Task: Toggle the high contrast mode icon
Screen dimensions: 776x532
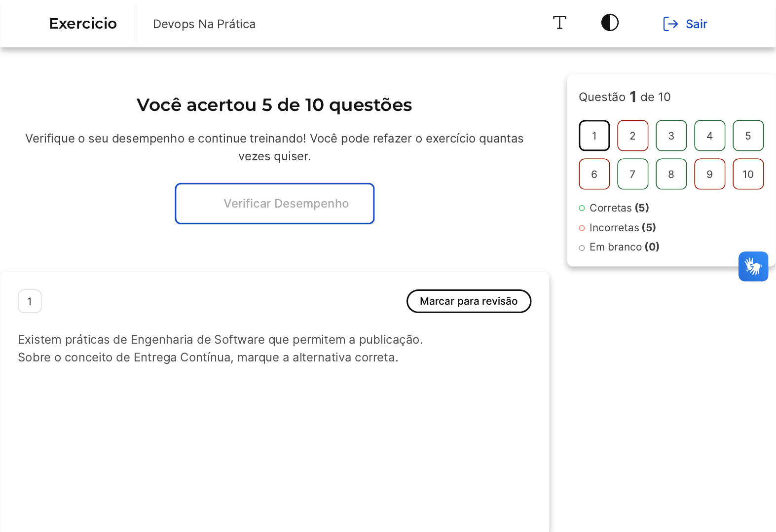Action: coord(610,23)
